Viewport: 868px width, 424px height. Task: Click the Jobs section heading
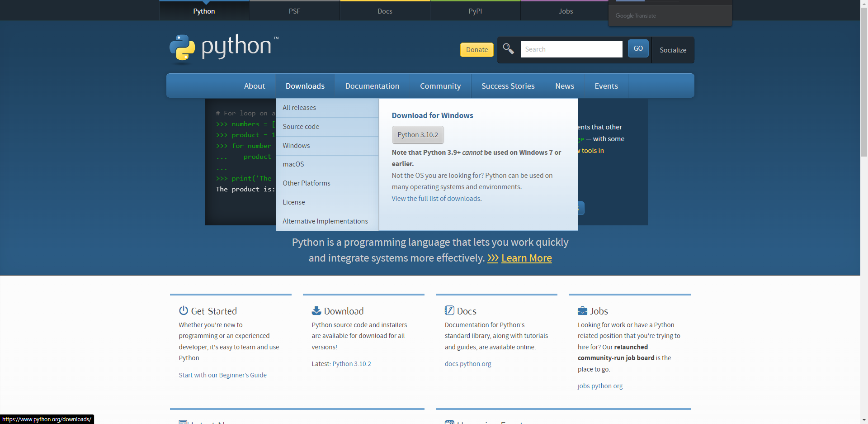pos(599,311)
